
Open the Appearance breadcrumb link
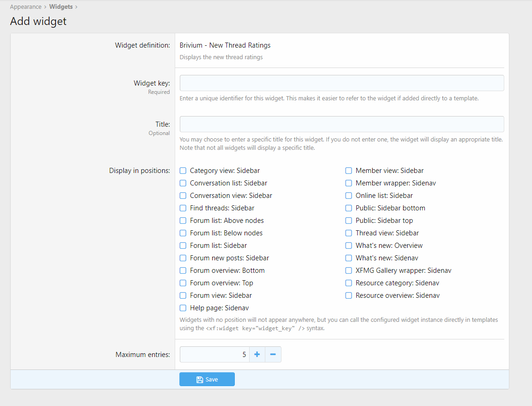coord(26,7)
